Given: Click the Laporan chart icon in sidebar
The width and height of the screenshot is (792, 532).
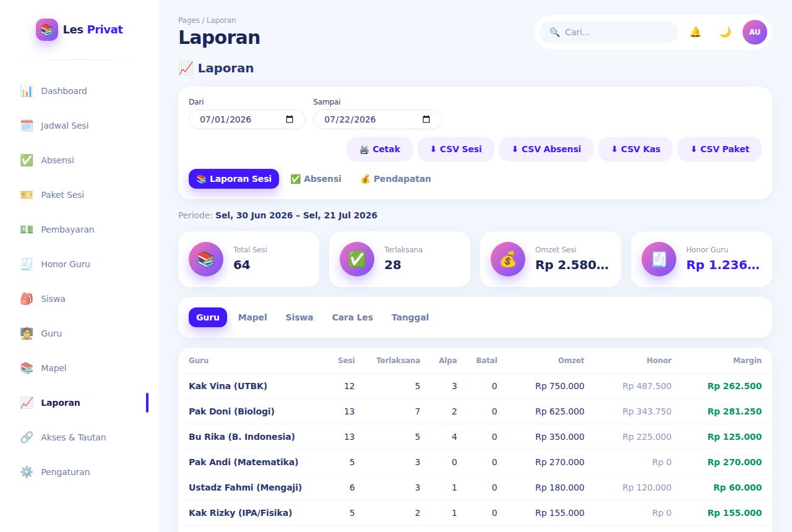Looking at the screenshot, I should [x=27, y=403].
